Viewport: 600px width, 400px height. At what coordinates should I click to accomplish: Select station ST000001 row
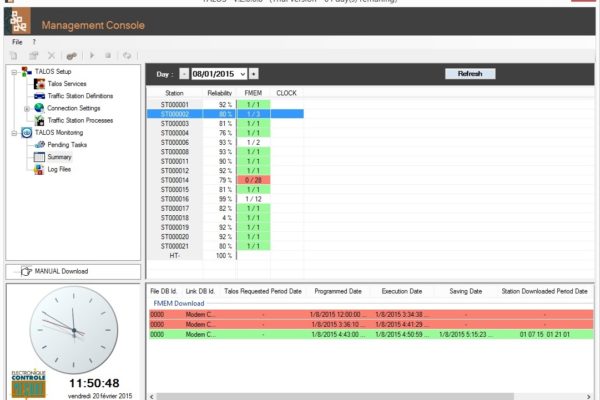pyautogui.click(x=225, y=104)
